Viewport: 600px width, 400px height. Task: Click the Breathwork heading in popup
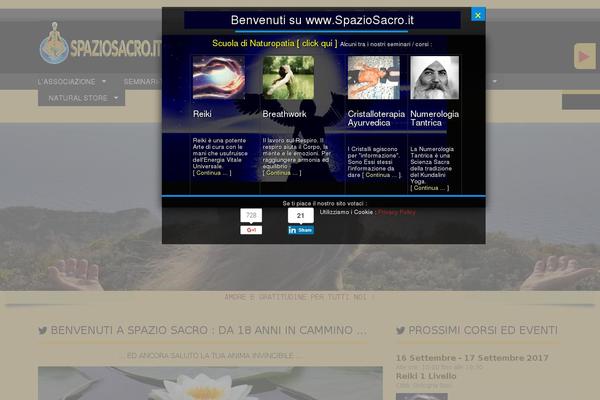(284, 114)
